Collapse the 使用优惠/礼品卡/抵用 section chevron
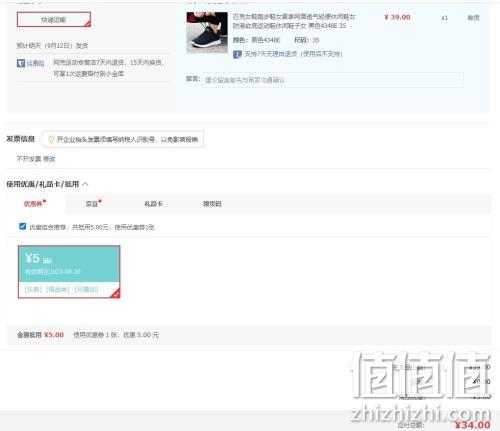This screenshot has height=431, width=500. coord(85,184)
